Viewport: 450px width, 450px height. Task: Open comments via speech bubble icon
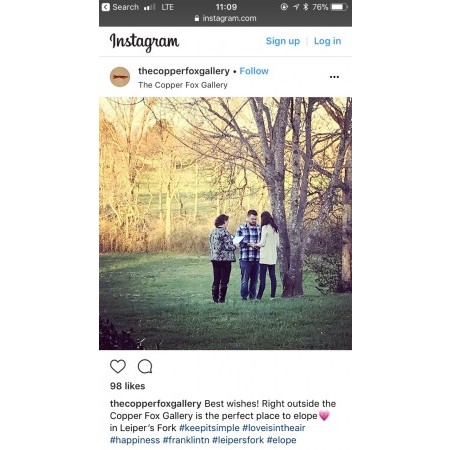[145, 367]
